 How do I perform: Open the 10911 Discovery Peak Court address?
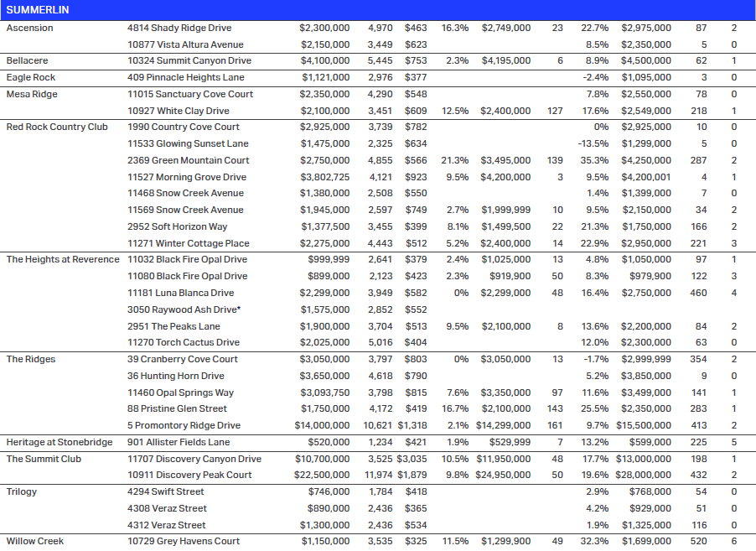coord(189,475)
